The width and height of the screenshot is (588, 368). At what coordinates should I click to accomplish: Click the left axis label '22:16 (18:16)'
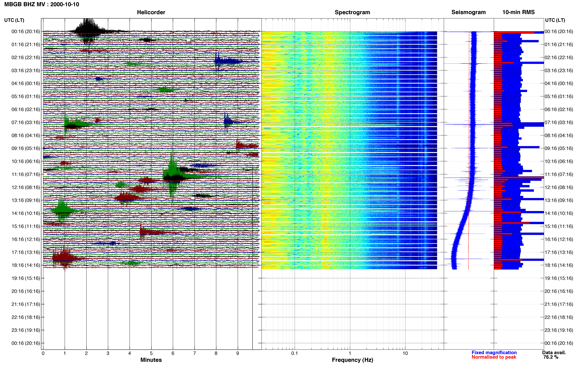[26, 317]
